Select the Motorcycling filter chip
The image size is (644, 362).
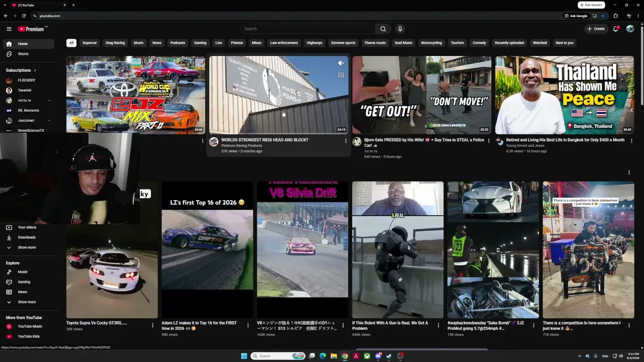432,43
